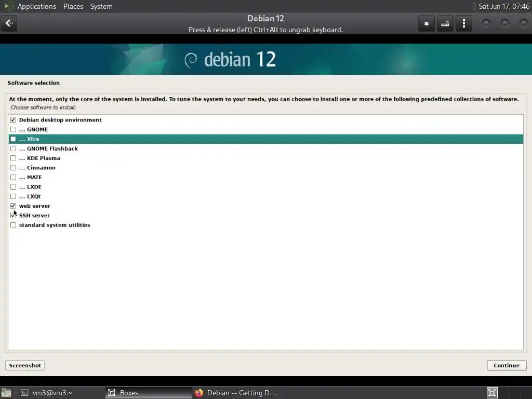Check the GNOME checkbox
The height and width of the screenshot is (399, 532).
coord(13,129)
